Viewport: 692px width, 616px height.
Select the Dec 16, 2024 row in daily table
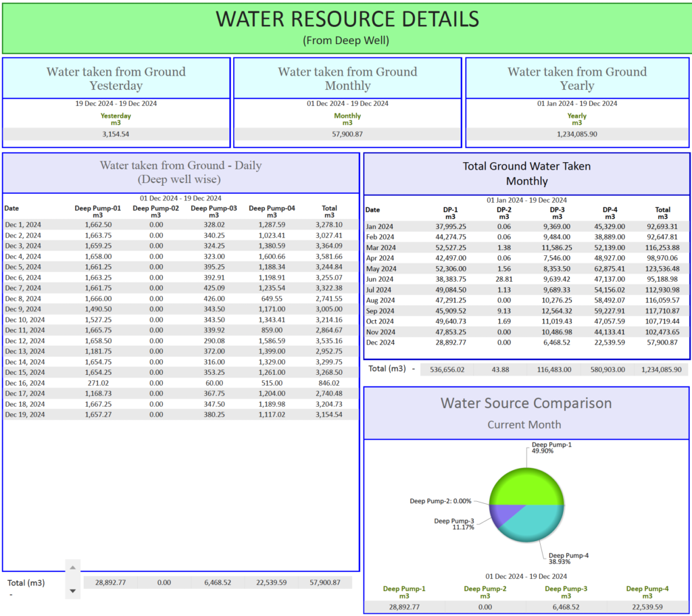pos(180,382)
